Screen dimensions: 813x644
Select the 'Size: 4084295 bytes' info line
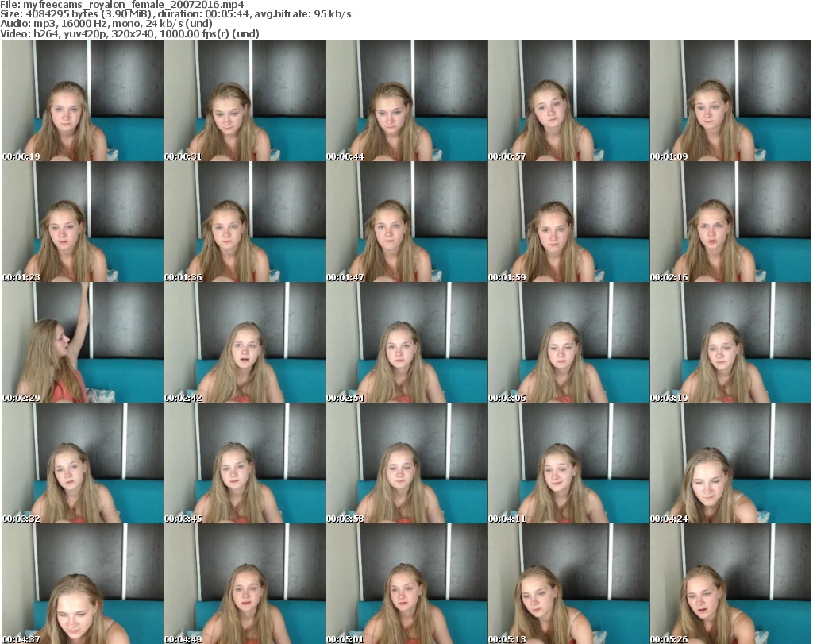coord(175,14)
